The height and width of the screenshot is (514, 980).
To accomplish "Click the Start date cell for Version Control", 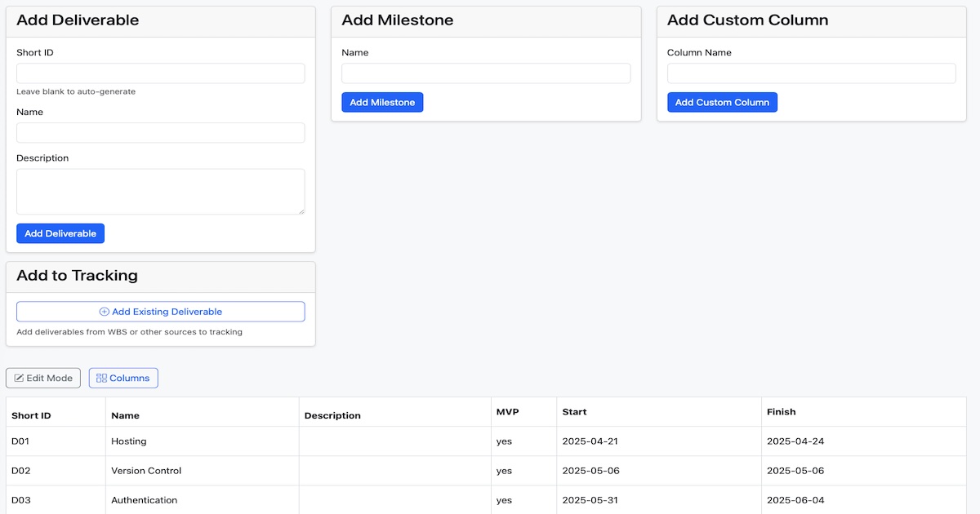I will pyautogui.click(x=659, y=471).
